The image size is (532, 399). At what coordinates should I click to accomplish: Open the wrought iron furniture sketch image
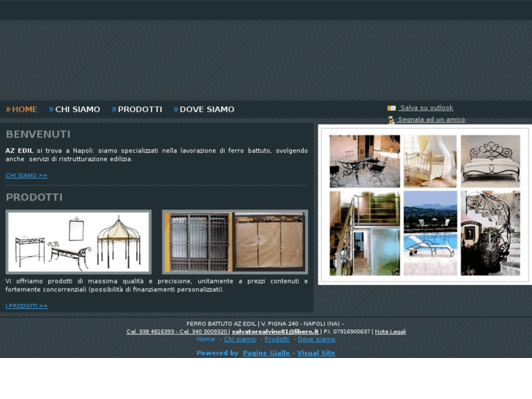[78, 242]
